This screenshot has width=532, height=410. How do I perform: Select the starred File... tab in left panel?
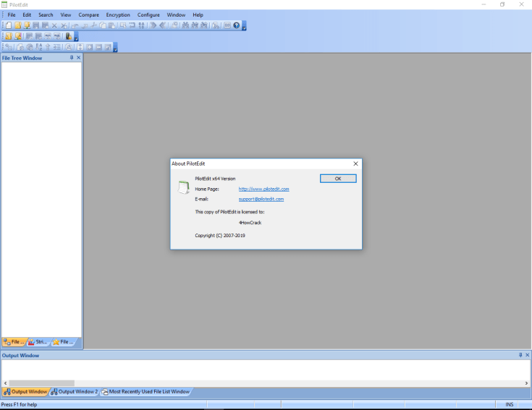[63, 342]
